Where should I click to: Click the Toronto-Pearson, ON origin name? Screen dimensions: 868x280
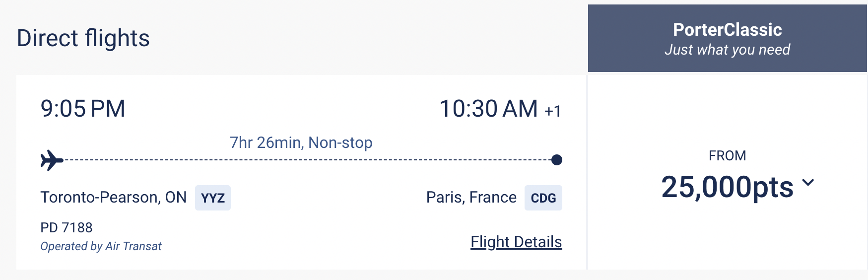point(113,198)
